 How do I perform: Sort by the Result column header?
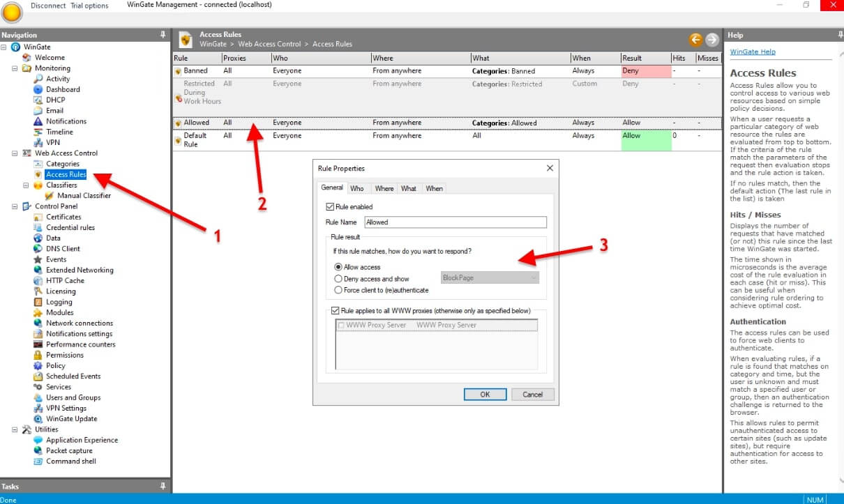click(645, 58)
